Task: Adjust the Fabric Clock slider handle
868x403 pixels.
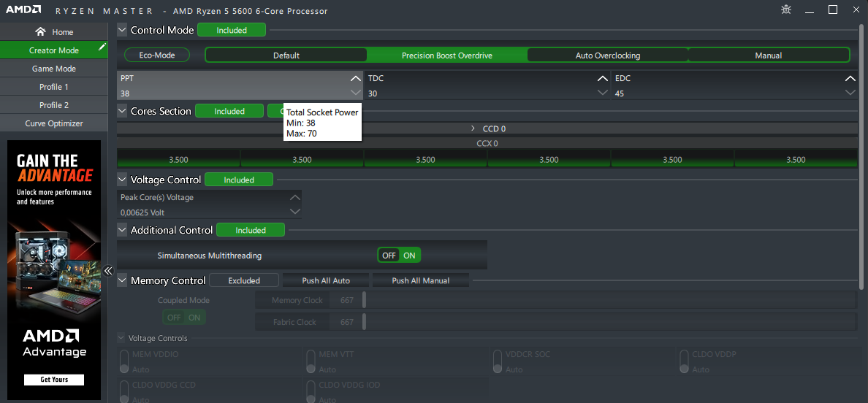Action: pos(365,322)
